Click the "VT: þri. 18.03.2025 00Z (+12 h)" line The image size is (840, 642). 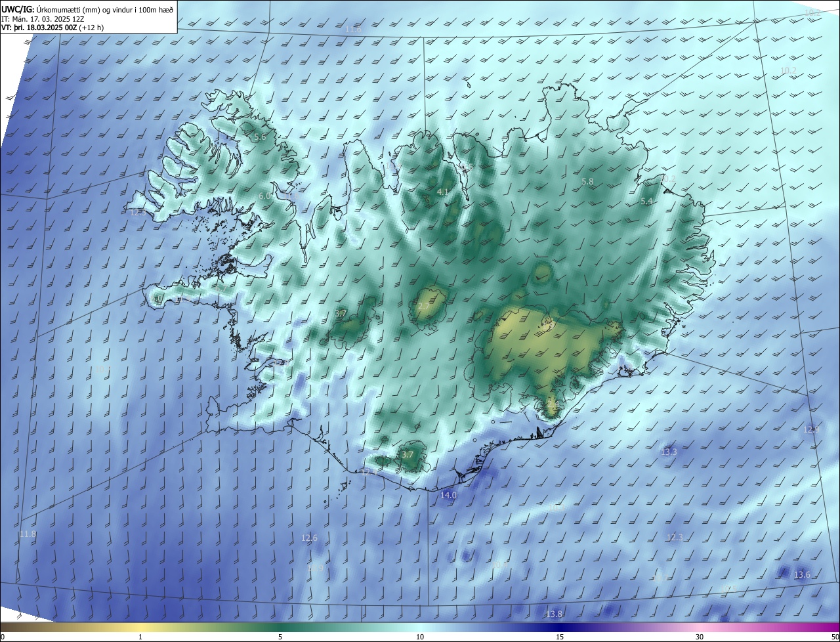[x=52, y=28]
